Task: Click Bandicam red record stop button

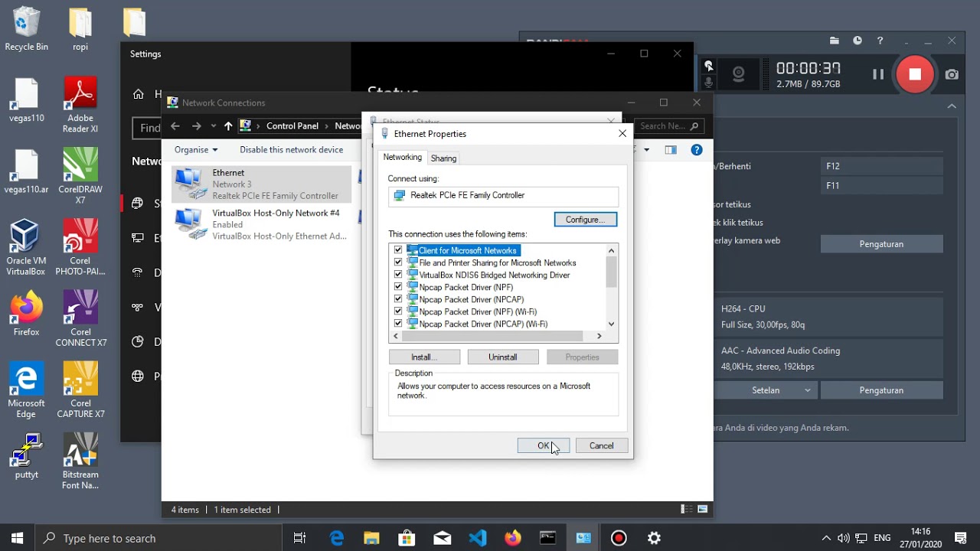Action: [x=914, y=74]
